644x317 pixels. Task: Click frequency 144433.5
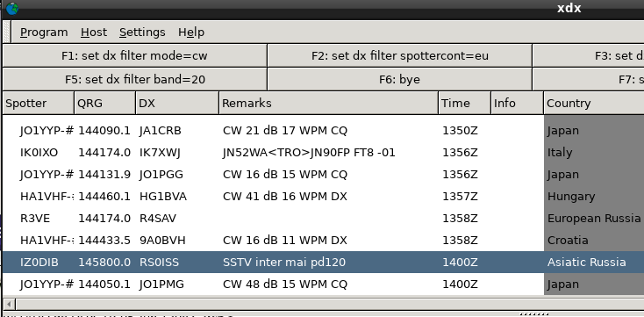click(x=104, y=241)
